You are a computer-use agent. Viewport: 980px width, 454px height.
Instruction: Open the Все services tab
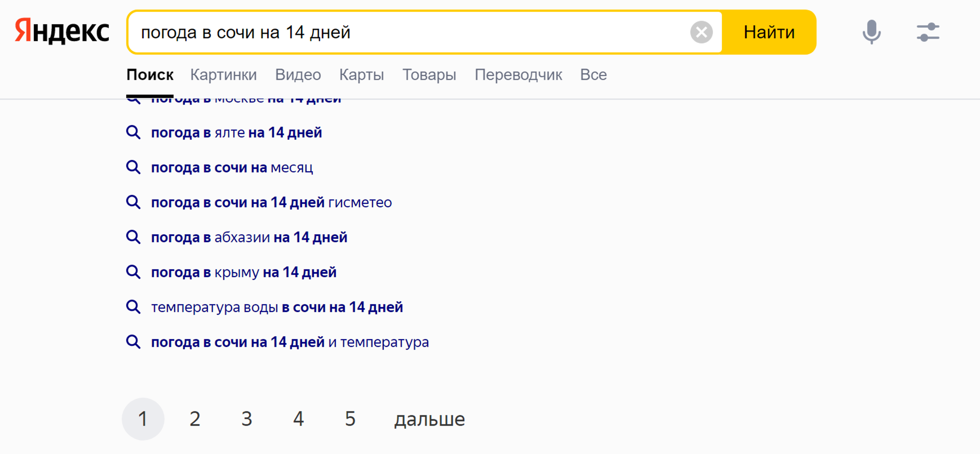click(x=593, y=75)
